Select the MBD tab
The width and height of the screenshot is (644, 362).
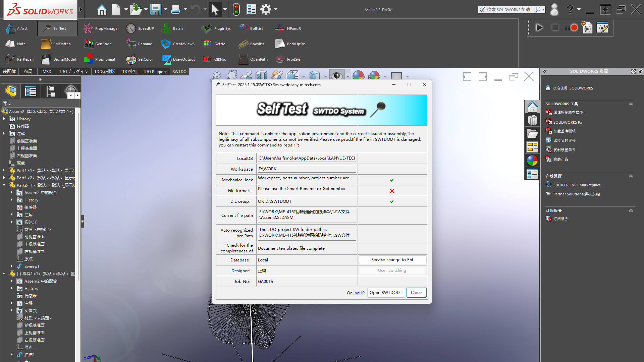point(47,72)
